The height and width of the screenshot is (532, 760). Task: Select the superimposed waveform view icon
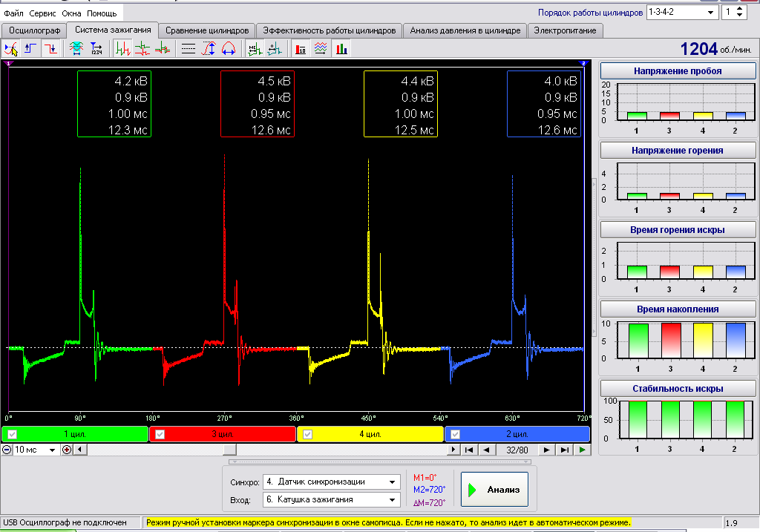pyautogui.click(x=163, y=49)
